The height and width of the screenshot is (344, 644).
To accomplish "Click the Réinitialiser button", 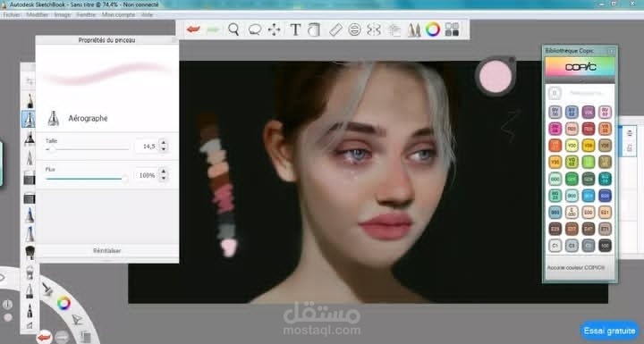I will point(106,251).
